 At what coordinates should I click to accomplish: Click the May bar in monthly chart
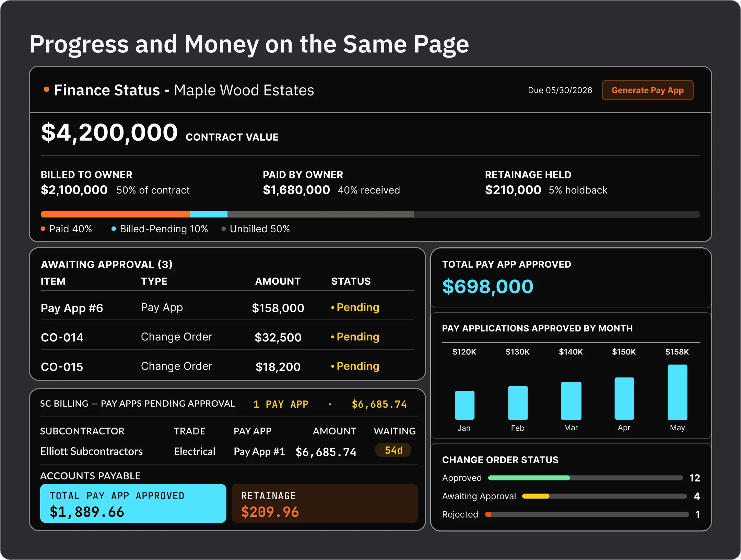tap(678, 392)
